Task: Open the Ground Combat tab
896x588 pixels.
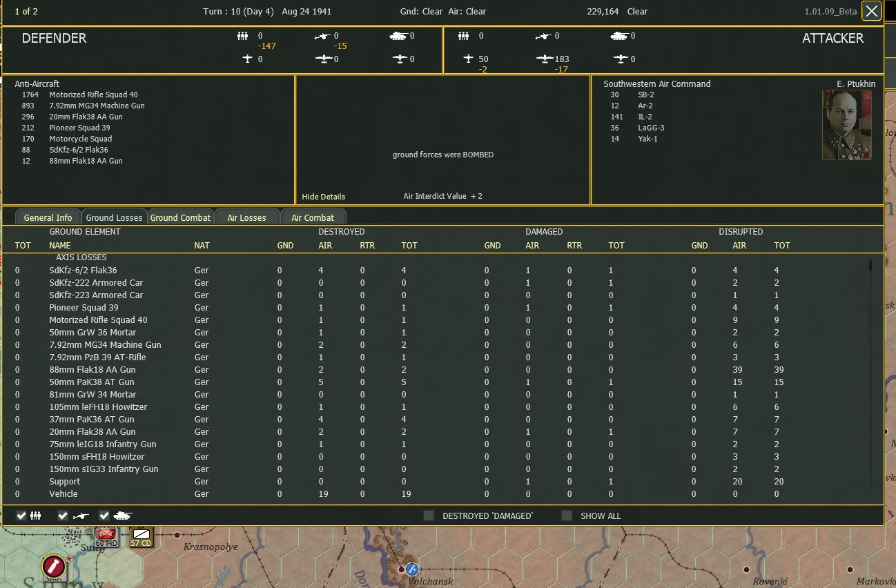Action: click(180, 217)
